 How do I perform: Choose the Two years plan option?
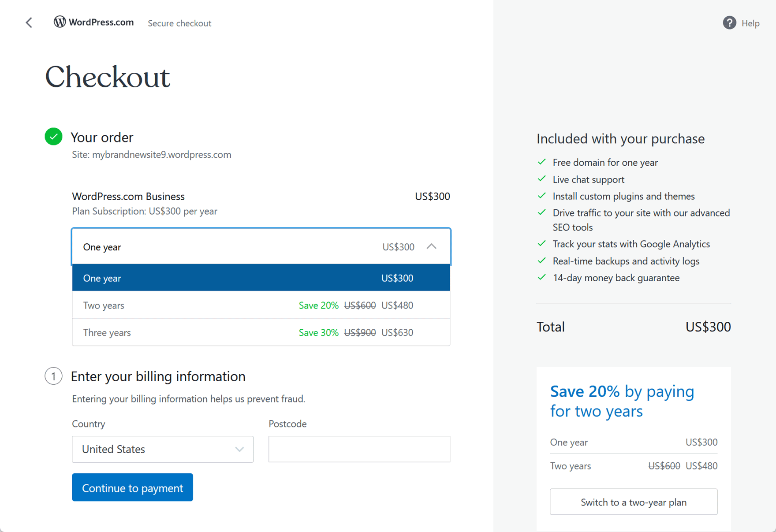261,305
